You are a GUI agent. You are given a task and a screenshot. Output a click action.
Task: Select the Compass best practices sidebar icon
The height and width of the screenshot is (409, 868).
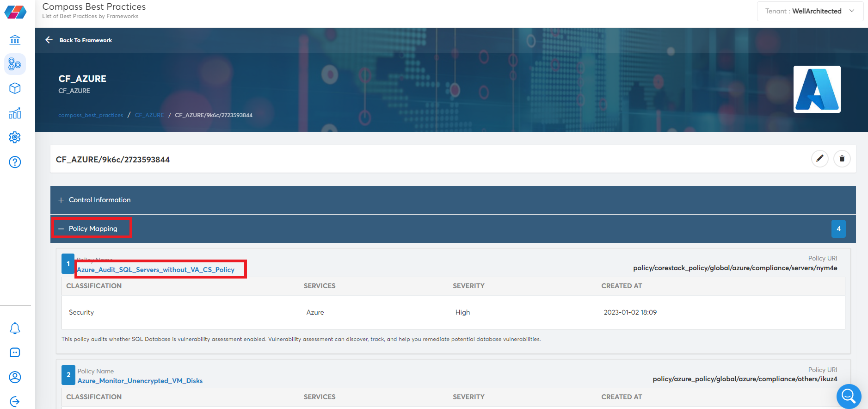[x=15, y=64]
